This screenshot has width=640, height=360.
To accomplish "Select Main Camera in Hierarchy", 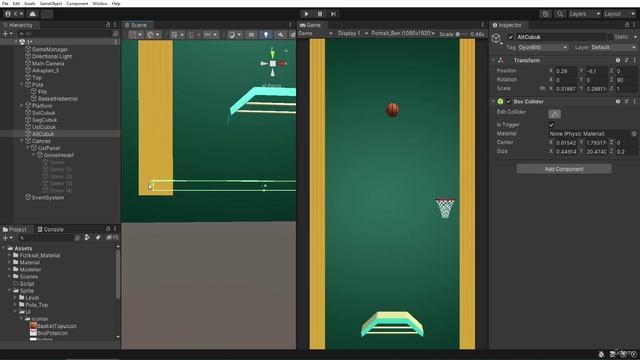I will pos(48,64).
